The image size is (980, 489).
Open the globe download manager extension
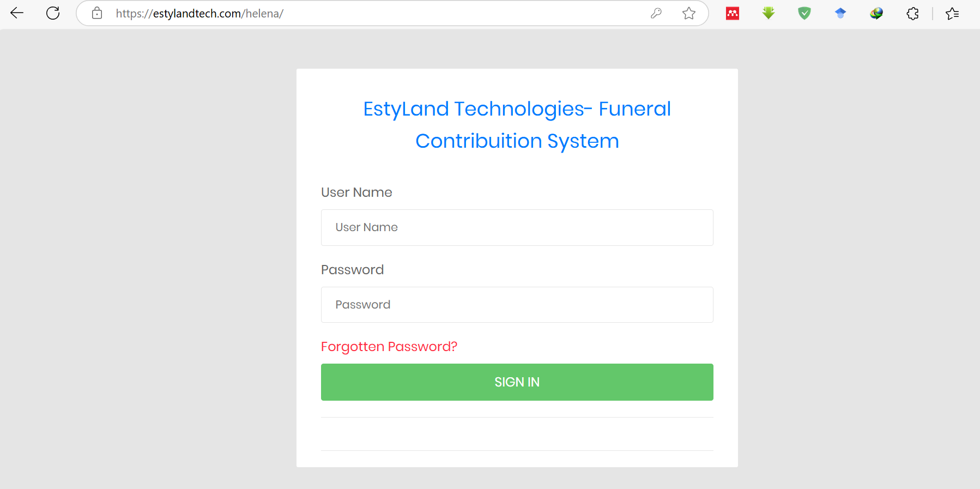click(876, 13)
